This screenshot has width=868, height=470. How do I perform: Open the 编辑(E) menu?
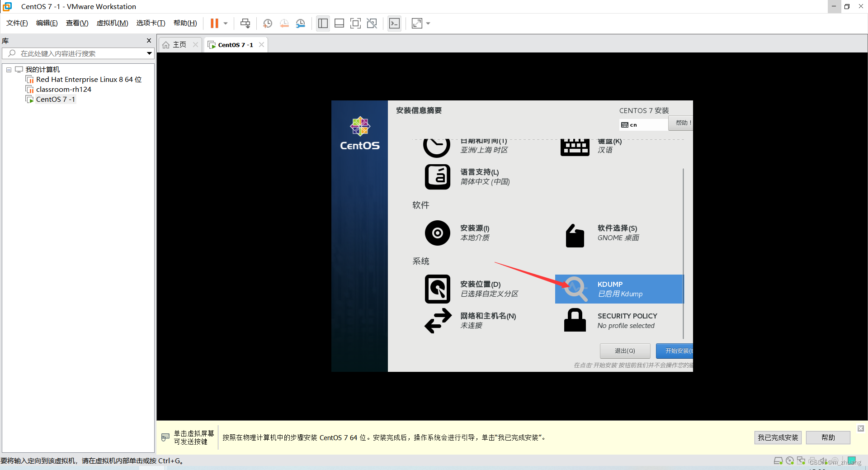pos(47,23)
